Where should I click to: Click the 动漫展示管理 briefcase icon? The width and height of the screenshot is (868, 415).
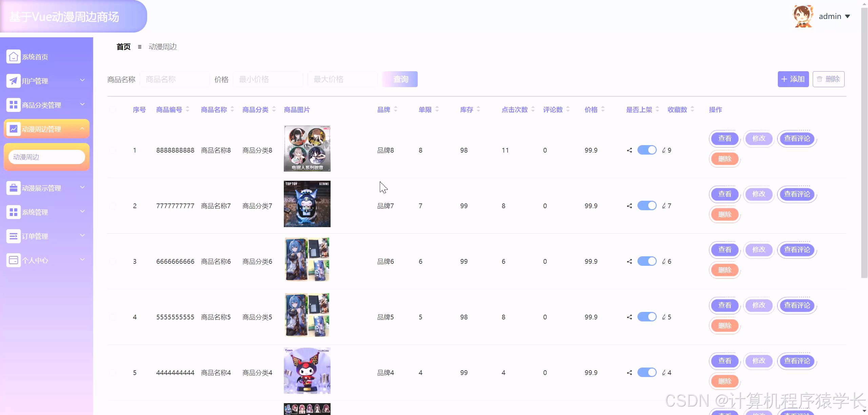pos(13,188)
